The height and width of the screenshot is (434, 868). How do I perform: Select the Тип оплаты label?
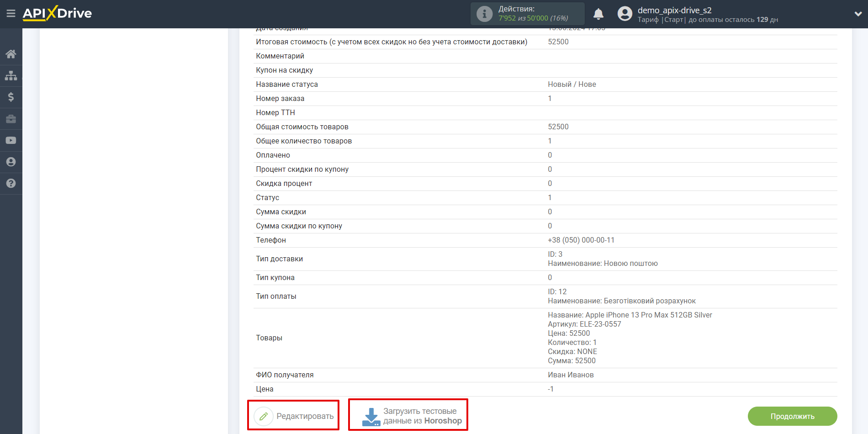[276, 296]
